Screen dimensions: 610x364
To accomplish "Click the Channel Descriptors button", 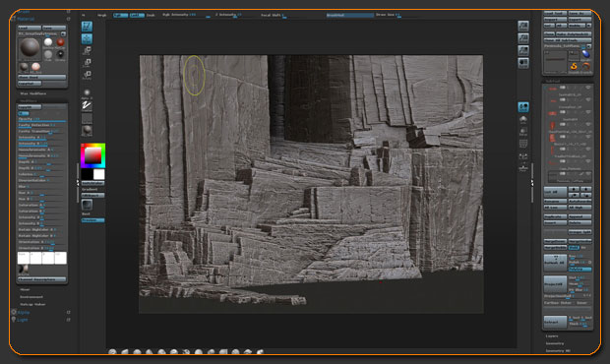I will point(42,279).
